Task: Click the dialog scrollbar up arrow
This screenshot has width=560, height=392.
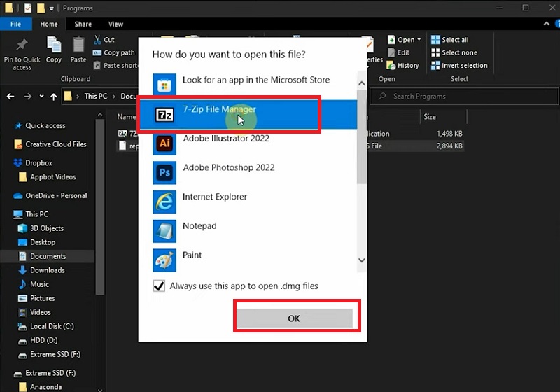Action: click(361, 83)
